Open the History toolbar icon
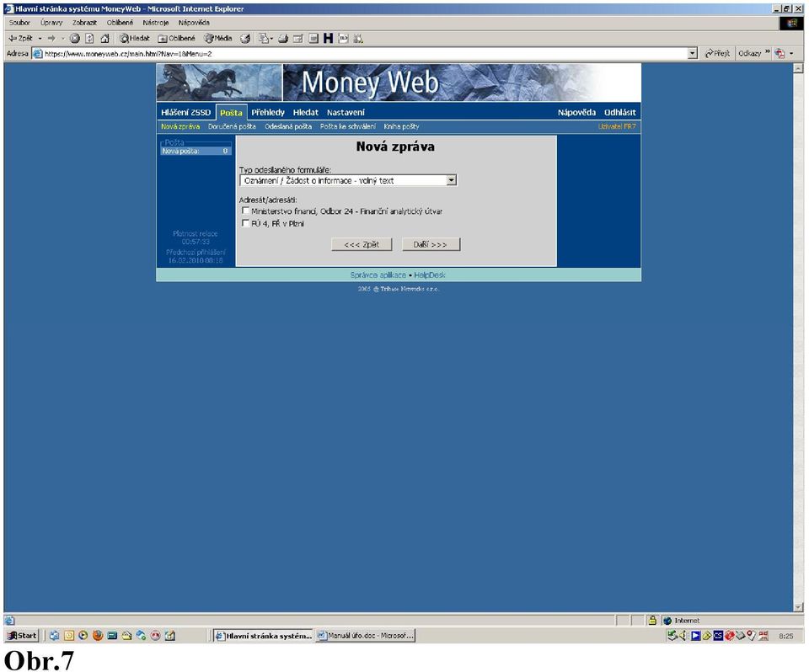This screenshot has width=809, height=672. point(245,38)
